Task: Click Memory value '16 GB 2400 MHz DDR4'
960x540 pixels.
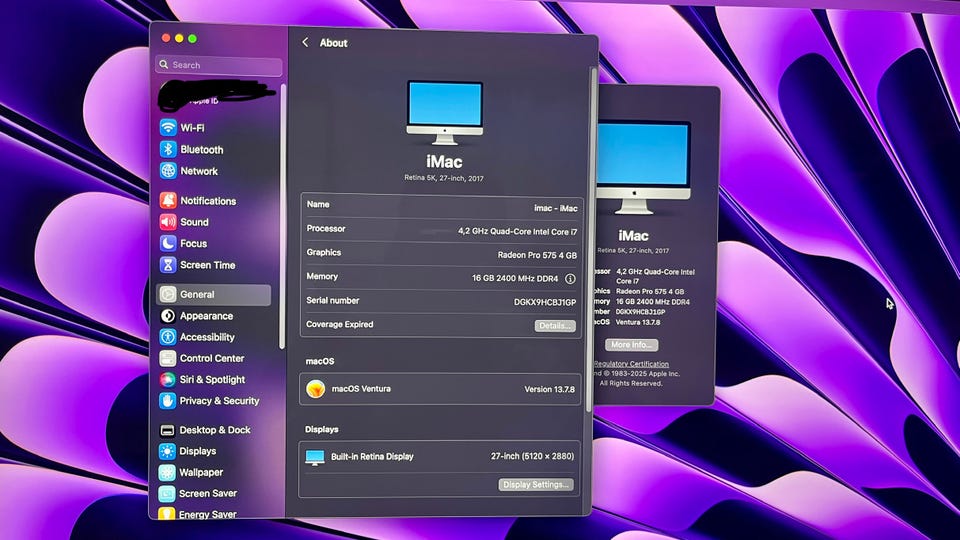Action: point(515,278)
